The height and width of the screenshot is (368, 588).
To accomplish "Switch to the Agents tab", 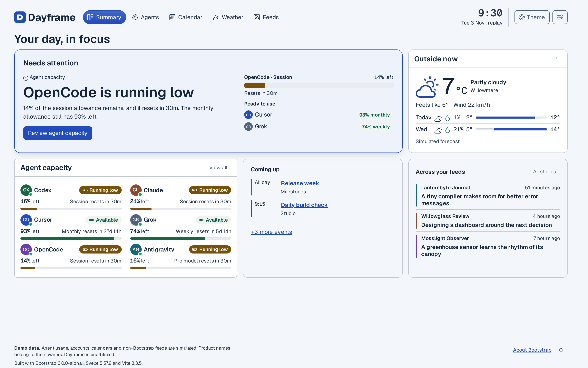I will click(x=145, y=17).
